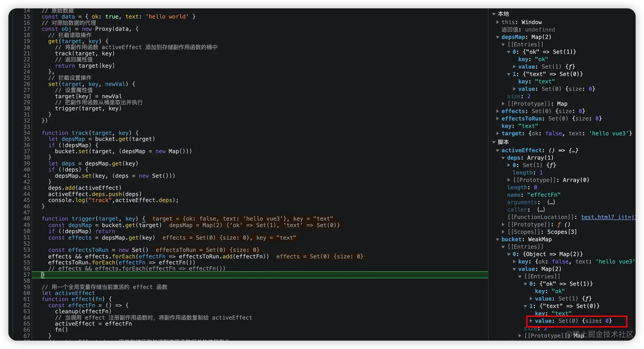Set breakpoint on line number 29
644x349 pixels.
pyautogui.click(x=26, y=102)
